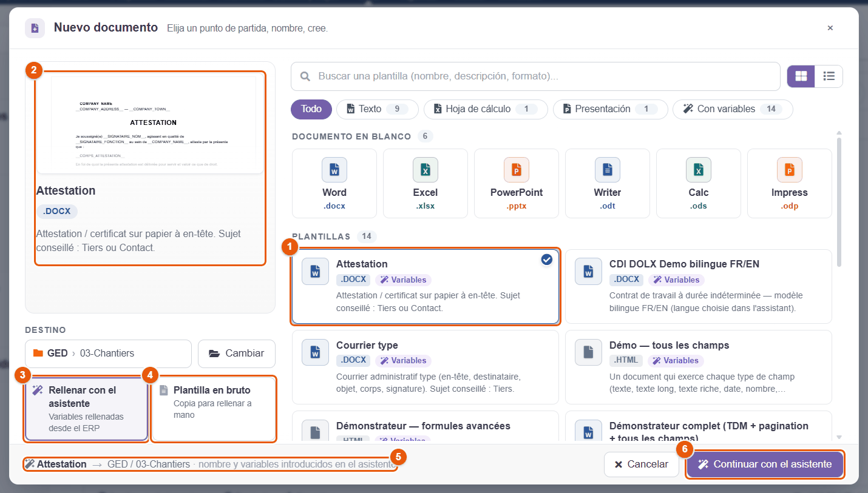Click the orange GED folder icon
The height and width of the screenshot is (493, 868).
38,353
